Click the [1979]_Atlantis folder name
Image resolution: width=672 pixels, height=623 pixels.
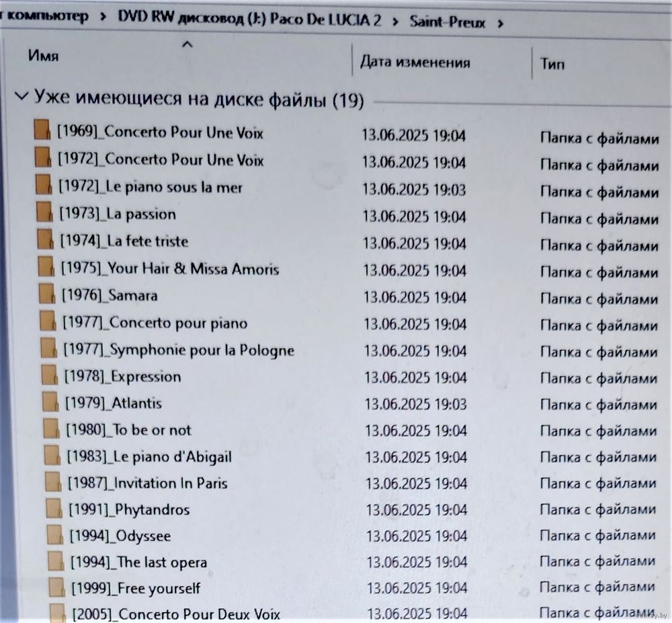pyautogui.click(x=114, y=403)
